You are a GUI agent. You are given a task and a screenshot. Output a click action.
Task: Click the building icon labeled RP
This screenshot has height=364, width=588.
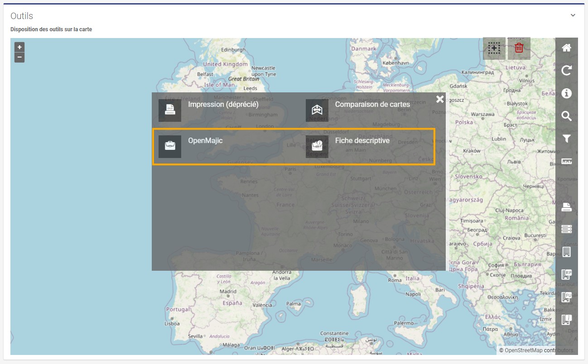click(x=567, y=274)
